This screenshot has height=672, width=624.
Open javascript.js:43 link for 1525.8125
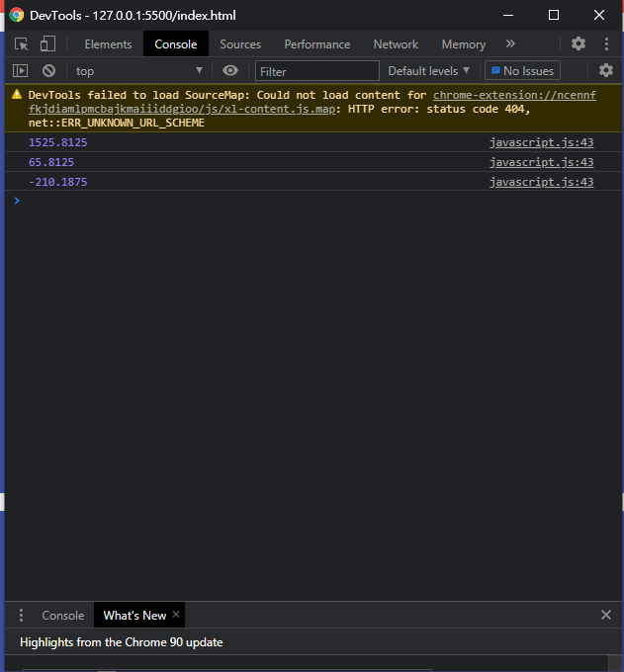(541, 142)
